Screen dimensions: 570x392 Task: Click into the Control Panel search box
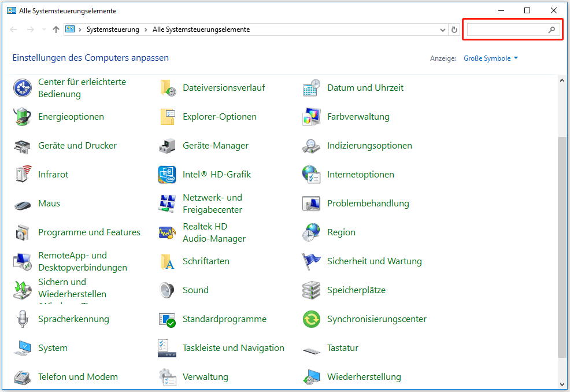[x=507, y=29]
